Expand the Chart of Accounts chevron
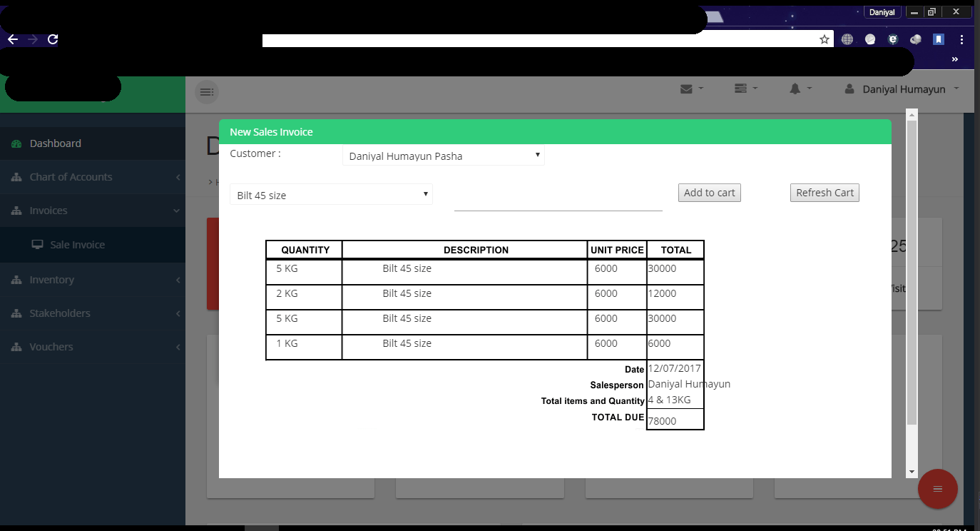Screen dimensions: 980x531 coord(178,177)
